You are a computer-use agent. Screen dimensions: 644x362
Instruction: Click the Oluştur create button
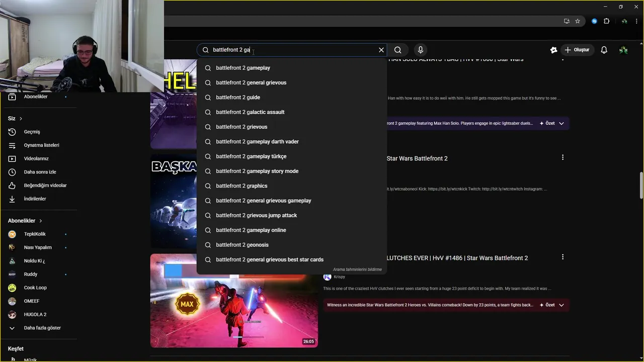tap(577, 50)
